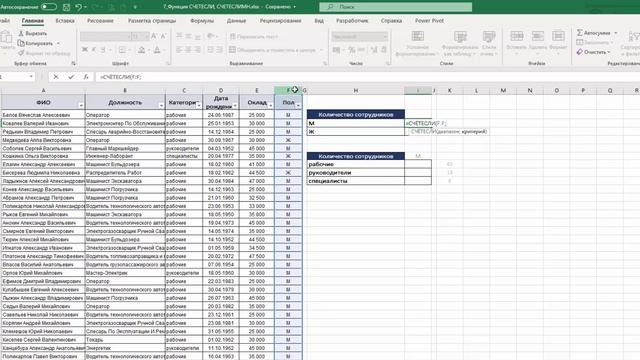Viewport: 640px width, 360px height.
Task: Click the Вставить paste clipboard icon
Action: pos(7,38)
